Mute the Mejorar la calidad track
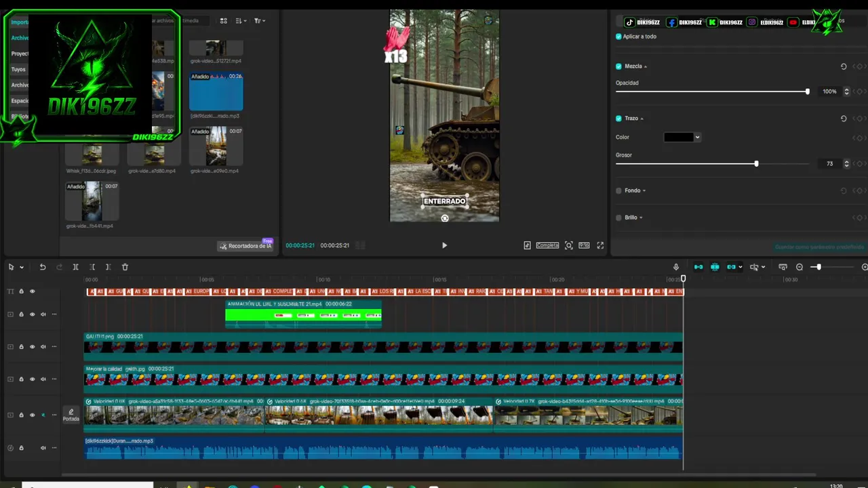Screen dimensions: 868x488 pos(43,380)
